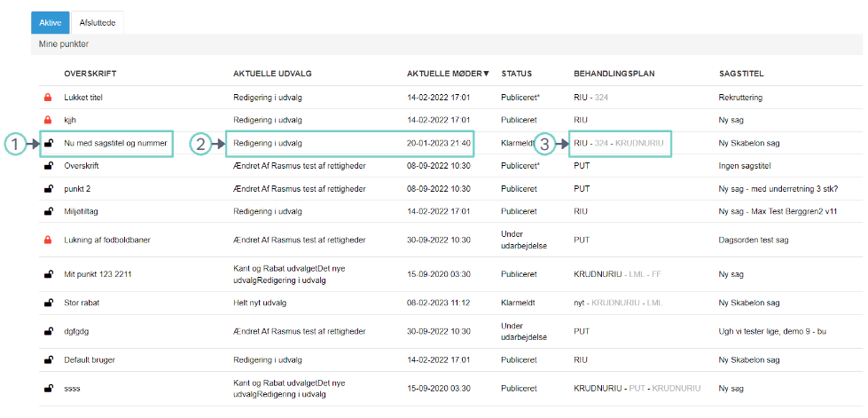The height and width of the screenshot is (418, 868).
Task: Click the open lock icon beside ssss
Action: (x=48, y=389)
